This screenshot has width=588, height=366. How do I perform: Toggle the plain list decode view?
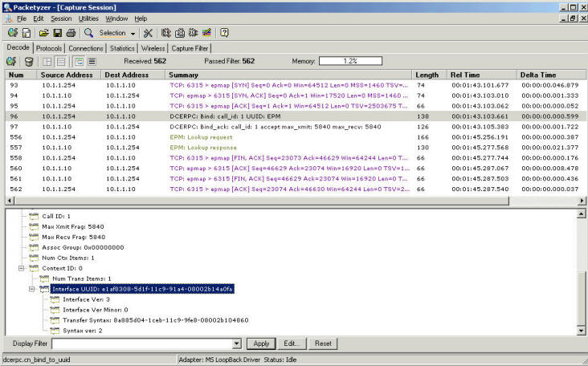tap(92, 62)
